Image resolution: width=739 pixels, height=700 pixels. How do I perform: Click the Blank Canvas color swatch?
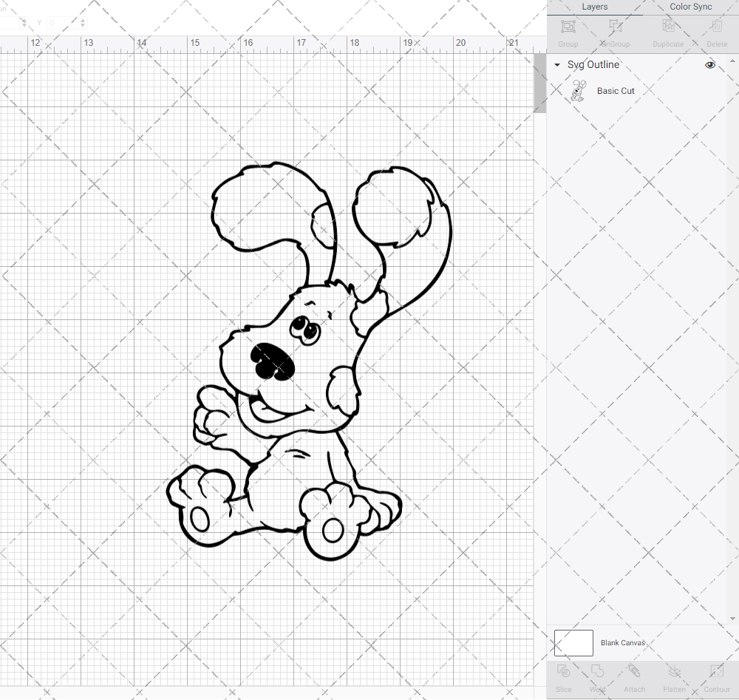coord(573,643)
